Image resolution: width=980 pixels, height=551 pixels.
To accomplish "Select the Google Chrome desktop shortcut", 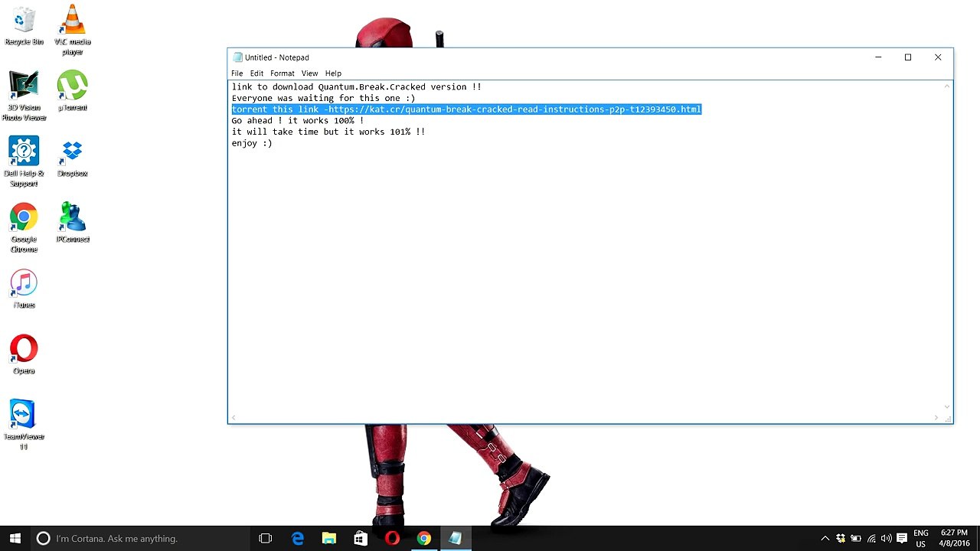I will tap(24, 228).
